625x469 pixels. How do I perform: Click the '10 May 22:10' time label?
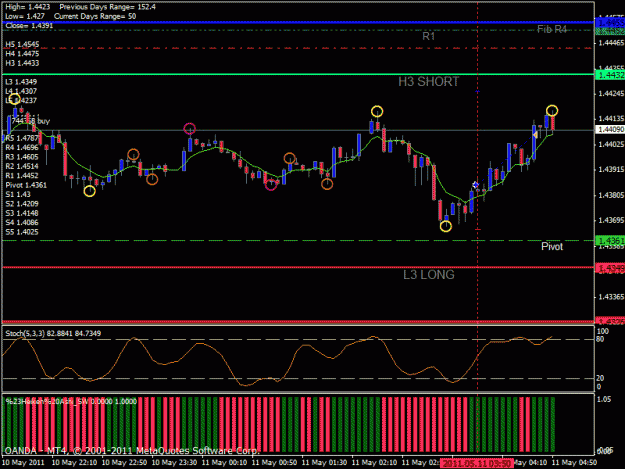coord(74,463)
